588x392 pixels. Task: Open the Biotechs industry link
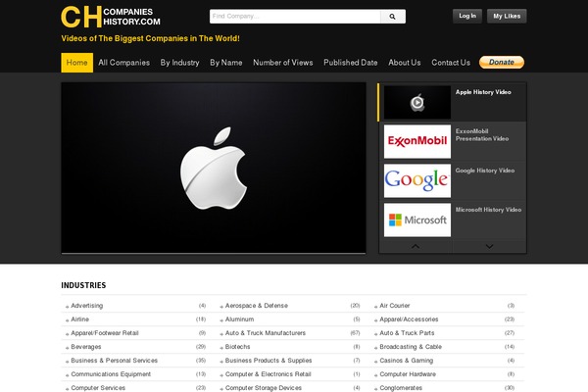coord(237,347)
